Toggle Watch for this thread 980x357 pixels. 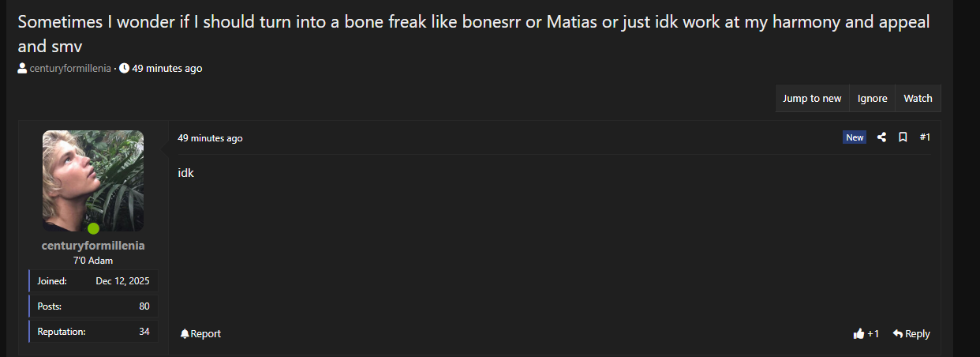(918, 99)
